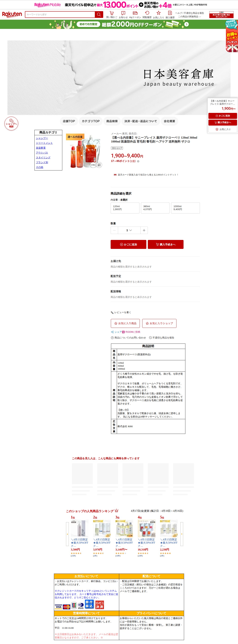Expand the この商品の関連商品 dropdown

click(x=189, y=17)
